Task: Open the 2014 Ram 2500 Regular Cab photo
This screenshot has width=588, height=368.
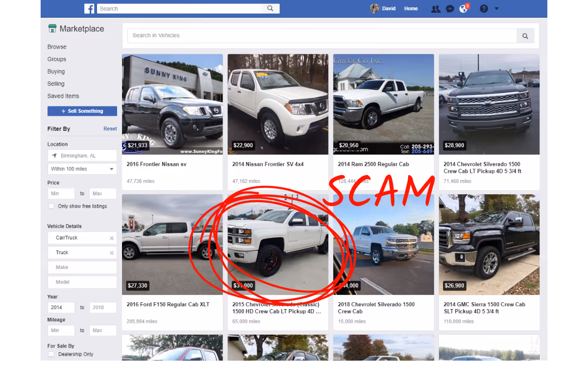Action: 384,105
